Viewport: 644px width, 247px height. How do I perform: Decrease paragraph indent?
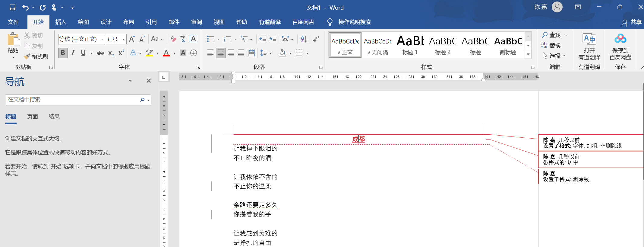(263, 39)
